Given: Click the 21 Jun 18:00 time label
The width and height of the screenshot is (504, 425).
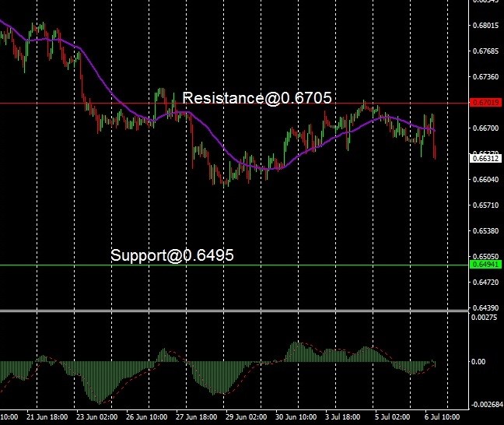Looking at the screenshot, I should (x=47, y=417).
